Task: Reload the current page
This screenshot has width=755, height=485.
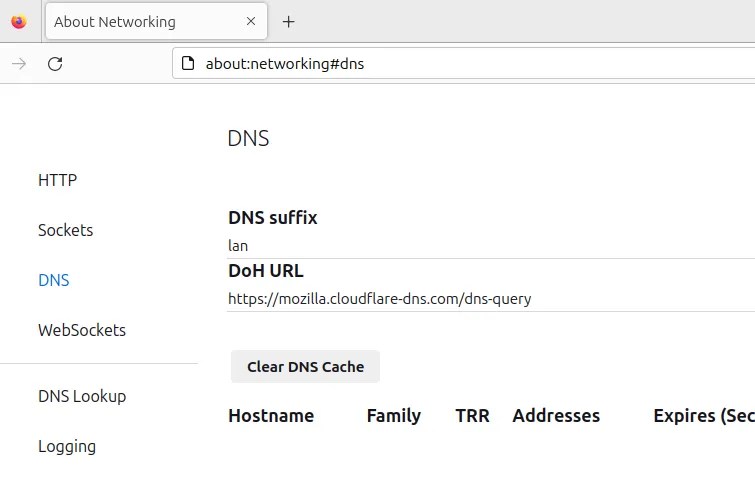Action: click(x=56, y=64)
